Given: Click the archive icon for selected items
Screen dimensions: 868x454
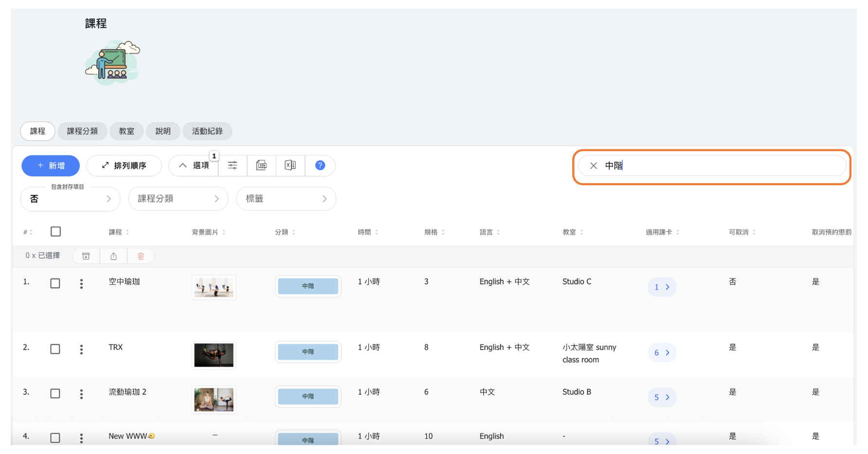Looking at the screenshot, I should point(86,256).
